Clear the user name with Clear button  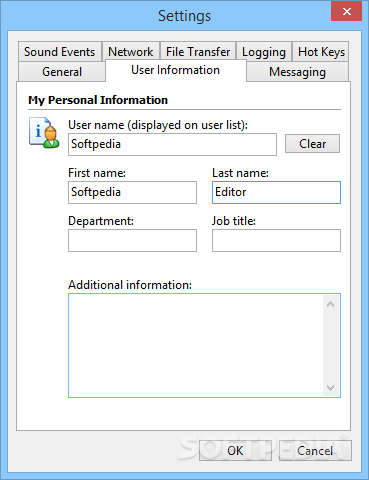(312, 144)
